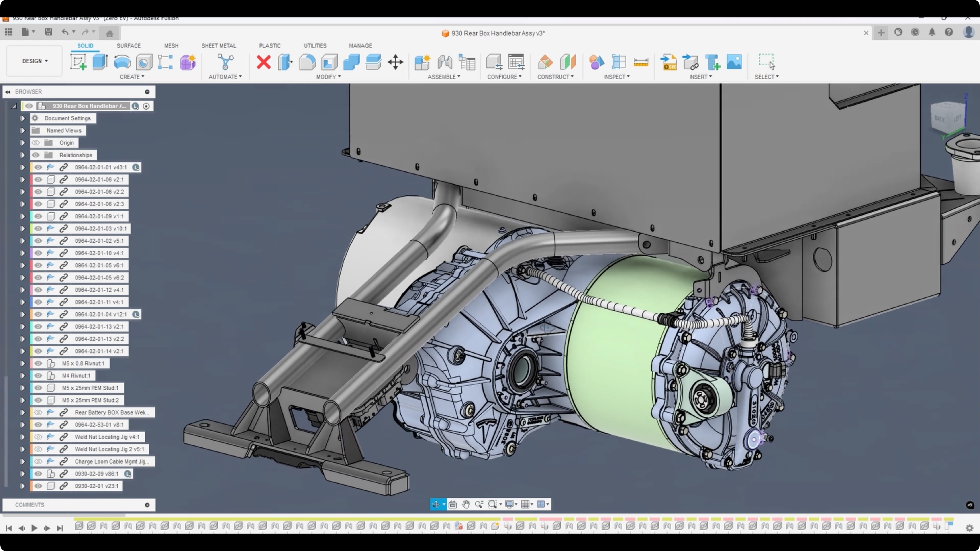
Task: Open the MODIFY menu dropdown
Action: (328, 77)
